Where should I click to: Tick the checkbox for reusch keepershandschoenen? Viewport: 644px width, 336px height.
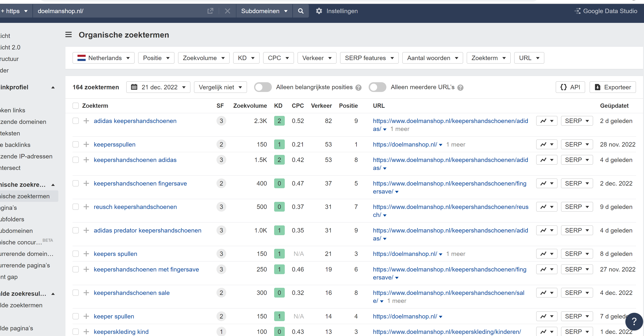[x=76, y=207]
